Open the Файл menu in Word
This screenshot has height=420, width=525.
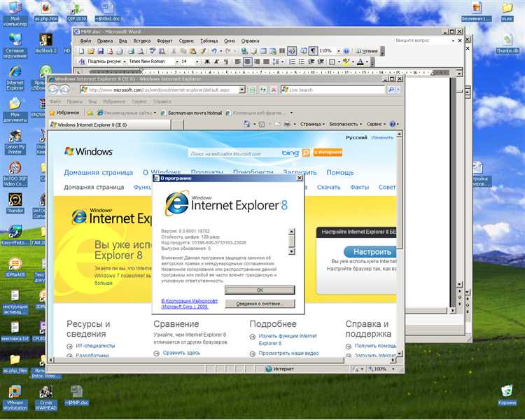click(85, 41)
